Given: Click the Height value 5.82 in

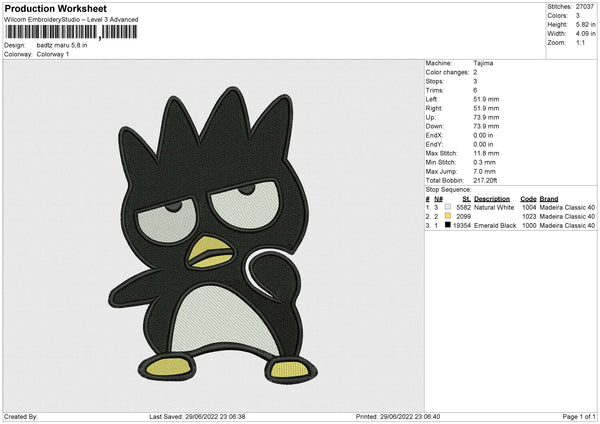Looking at the screenshot, I should [x=585, y=24].
